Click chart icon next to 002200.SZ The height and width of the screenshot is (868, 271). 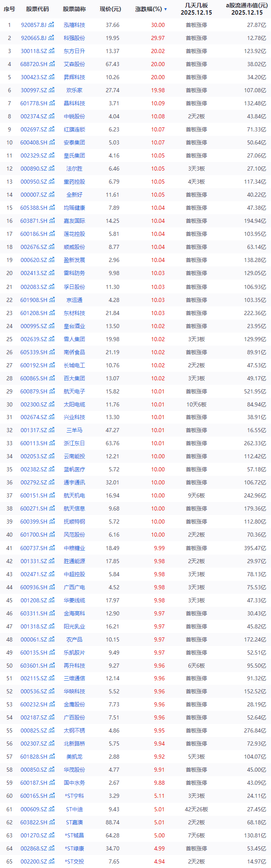[52, 862]
